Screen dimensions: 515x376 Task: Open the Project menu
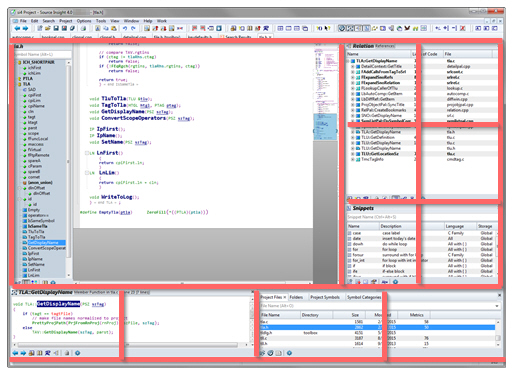coord(66,21)
